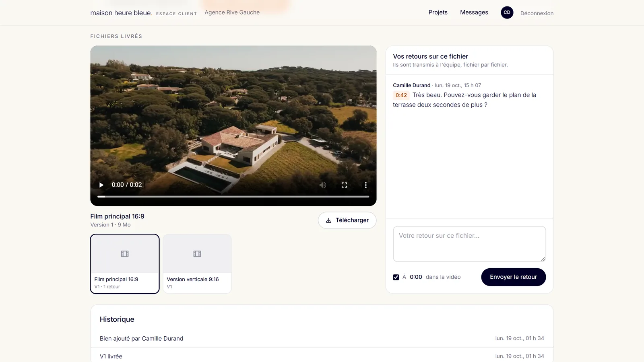Select the Version verticale 9:16 thumbnail card
The width and height of the screenshot is (644, 362).
coord(197,264)
